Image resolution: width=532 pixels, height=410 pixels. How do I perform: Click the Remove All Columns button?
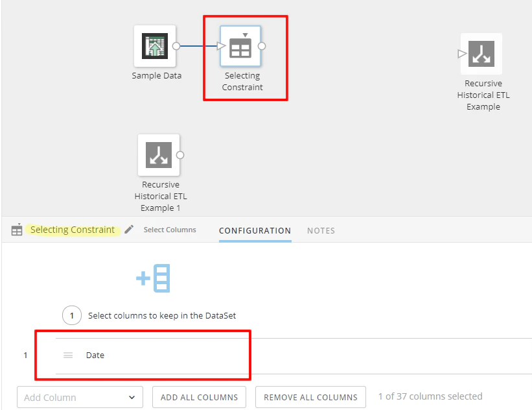point(311,397)
